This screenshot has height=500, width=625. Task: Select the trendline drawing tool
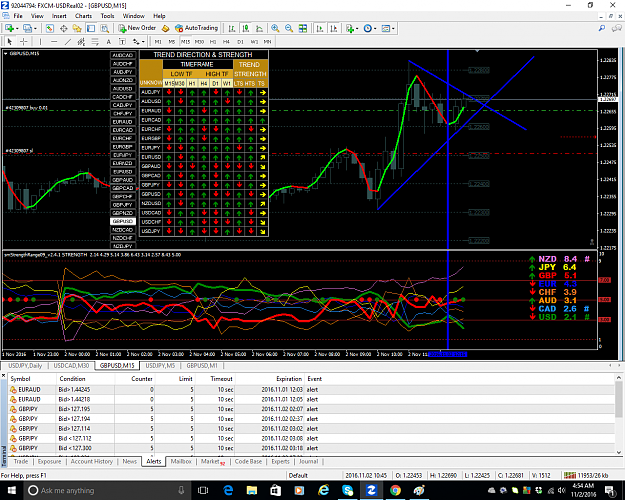(x=68, y=41)
